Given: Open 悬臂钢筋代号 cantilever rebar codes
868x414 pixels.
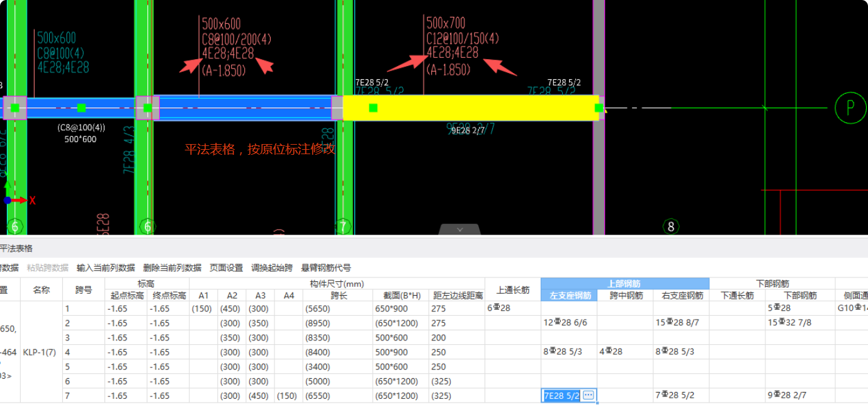Looking at the screenshot, I should pyautogui.click(x=326, y=267).
